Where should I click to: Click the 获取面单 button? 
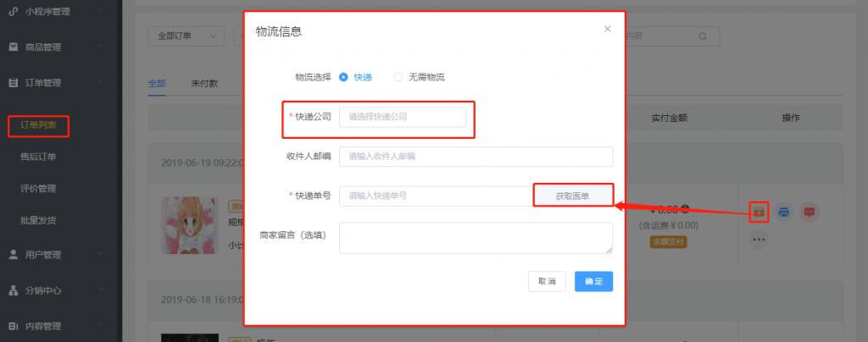pyautogui.click(x=573, y=196)
